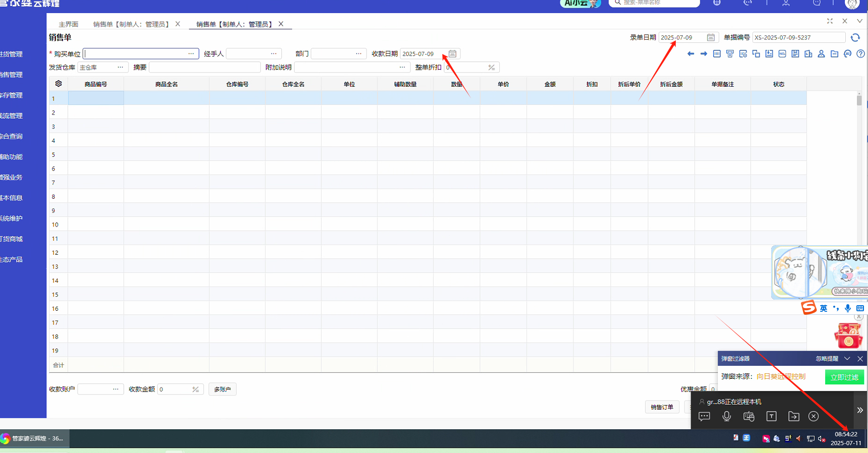This screenshot has width=868, height=453.
Task: Toggle Sogou punctuation mode
Action: pyautogui.click(x=836, y=308)
